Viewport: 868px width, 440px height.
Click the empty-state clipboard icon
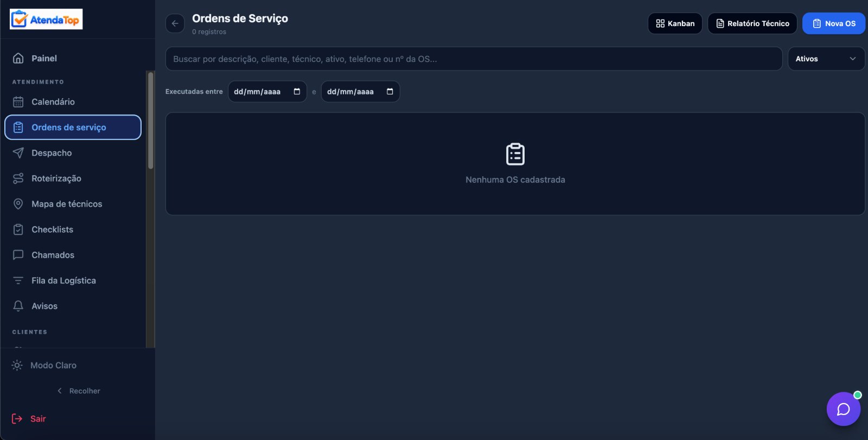515,154
